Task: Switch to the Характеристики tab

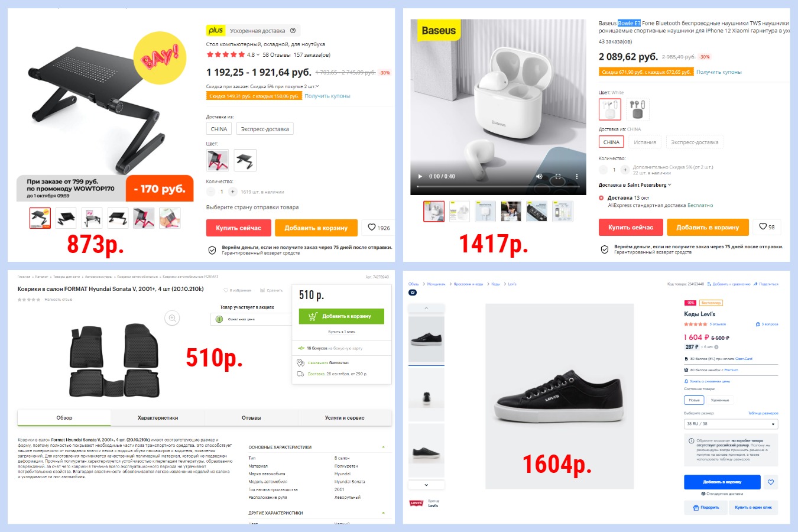Action: tap(158, 418)
